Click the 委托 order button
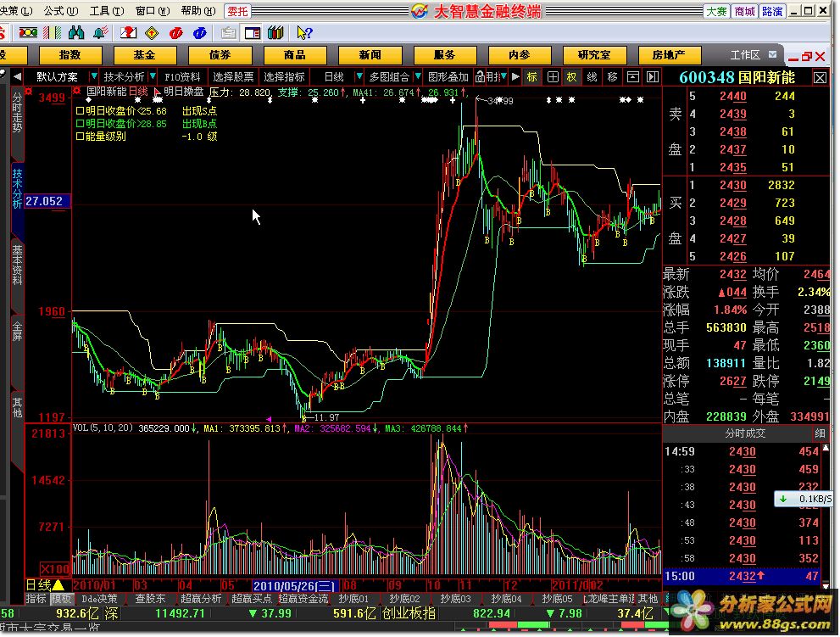 pyautogui.click(x=237, y=11)
